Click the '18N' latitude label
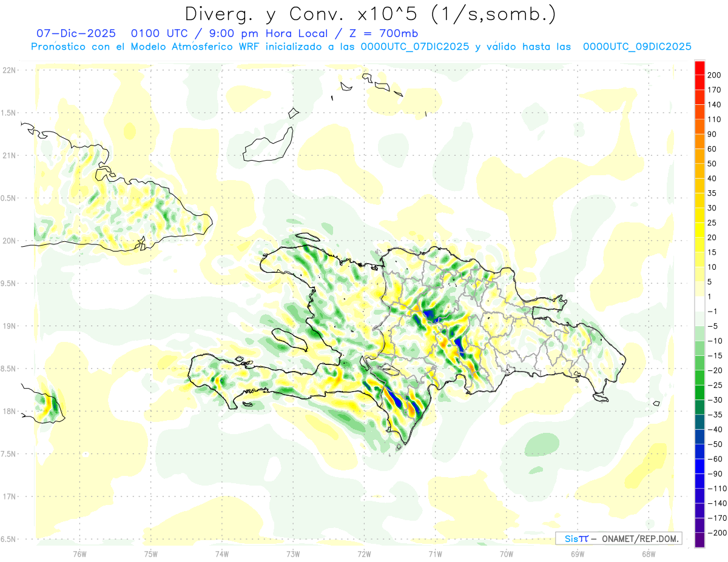The image size is (728, 562). tap(8, 411)
